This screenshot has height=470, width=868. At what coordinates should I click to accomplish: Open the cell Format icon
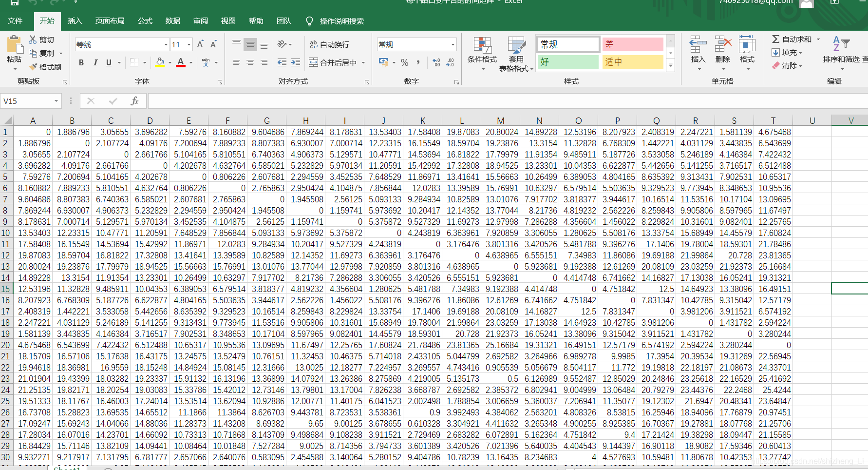(x=747, y=44)
